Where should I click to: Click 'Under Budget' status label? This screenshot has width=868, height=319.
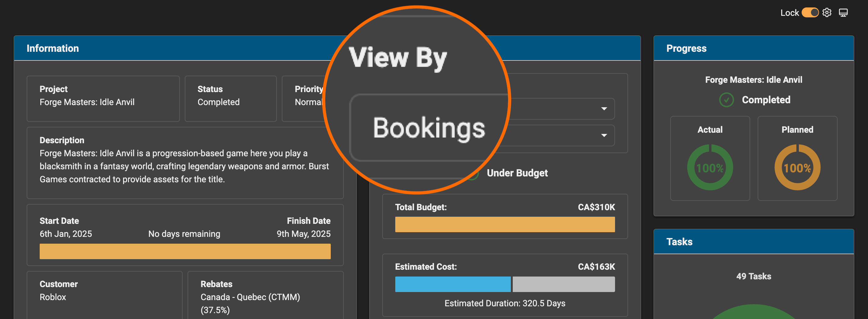pos(517,173)
